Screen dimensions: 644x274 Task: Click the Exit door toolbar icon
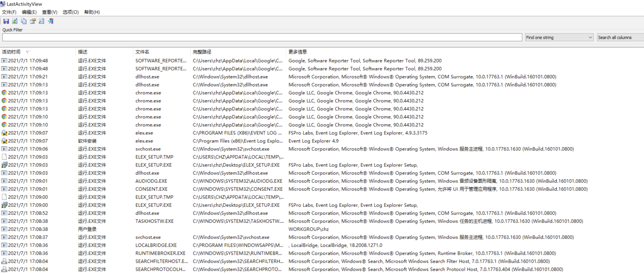click(51, 21)
